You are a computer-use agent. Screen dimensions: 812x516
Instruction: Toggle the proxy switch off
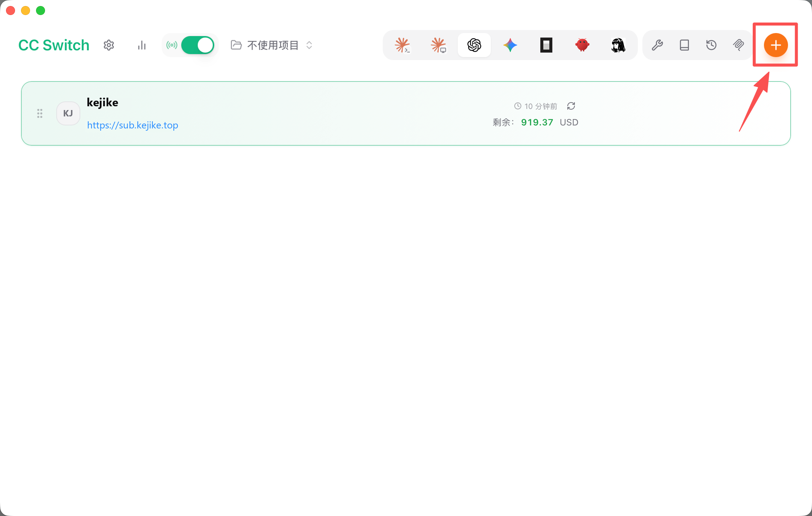point(198,45)
